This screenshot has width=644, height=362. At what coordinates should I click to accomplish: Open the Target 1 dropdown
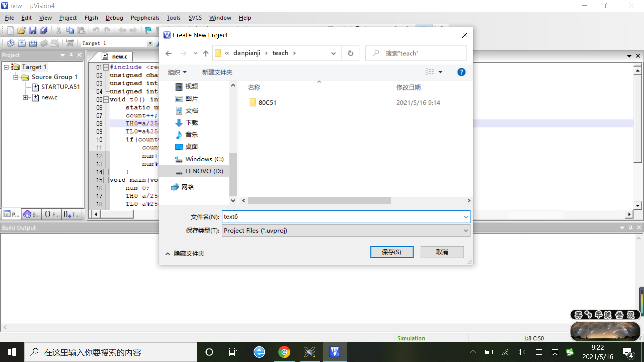pyautogui.click(x=150, y=43)
